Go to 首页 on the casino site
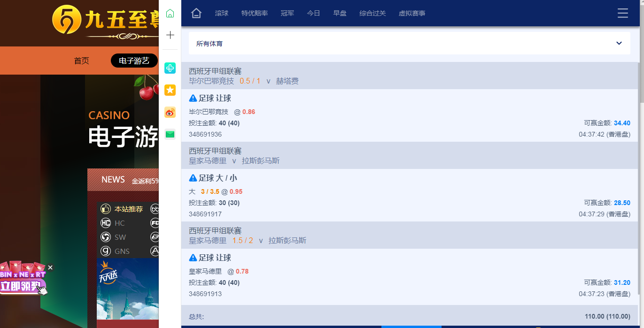 [x=82, y=61]
